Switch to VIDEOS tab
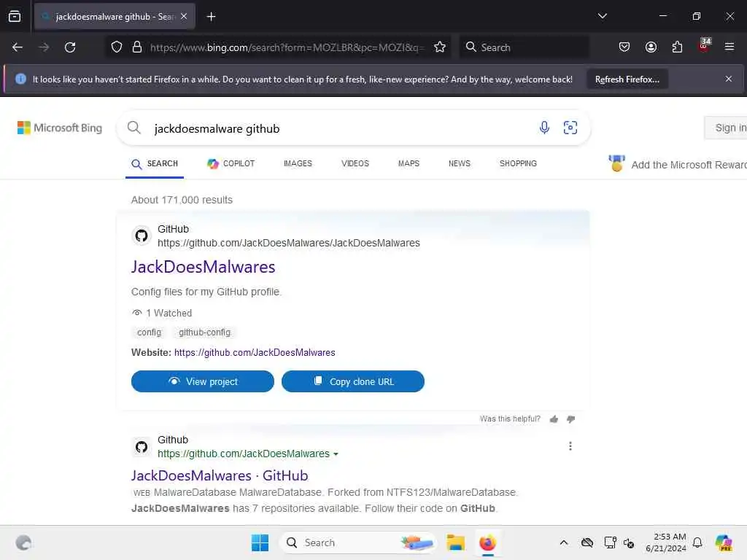The image size is (747, 560). click(355, 164)
